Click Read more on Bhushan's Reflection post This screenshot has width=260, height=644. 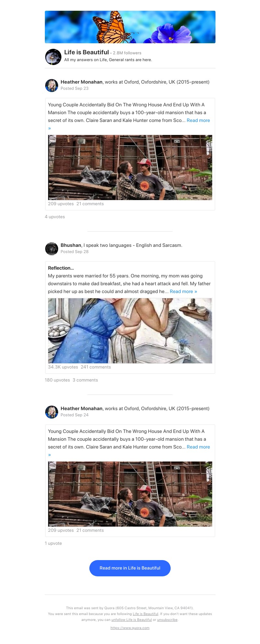click(x=183, y=291)
